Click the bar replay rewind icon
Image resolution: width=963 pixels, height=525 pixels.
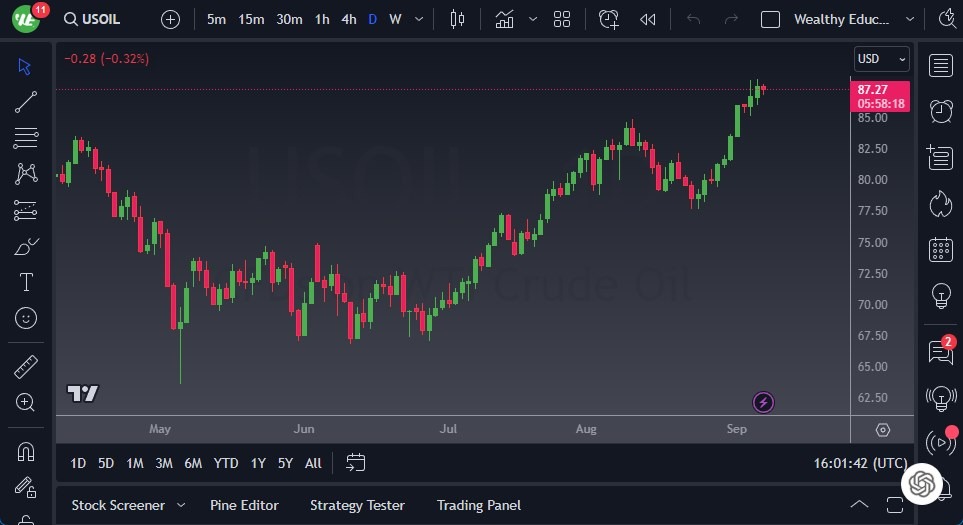pos(648,19)
